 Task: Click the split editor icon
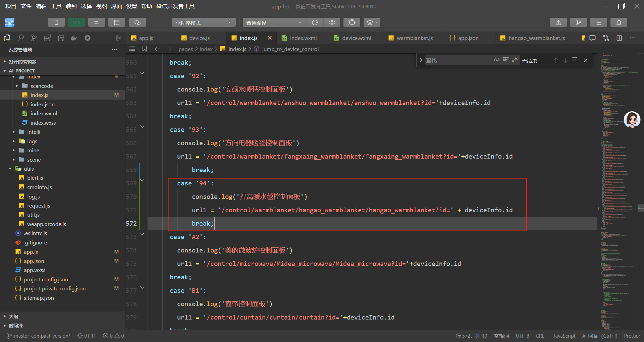[619, 38]
